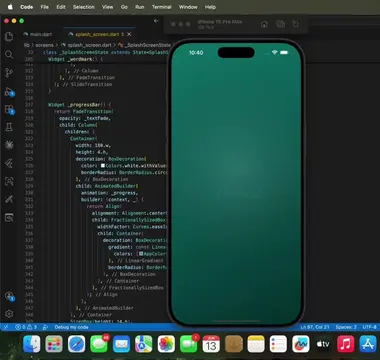Click Ln 97, Col 21 in the status bar
This screenshot has width=380, height=360.
coord(315,327)
